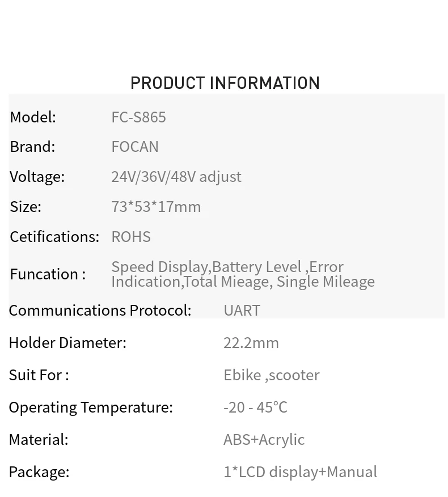Viewport: 448px width, 497px height.
Task: Click the ABS+Acrylic material value
Action: point(264,439)
